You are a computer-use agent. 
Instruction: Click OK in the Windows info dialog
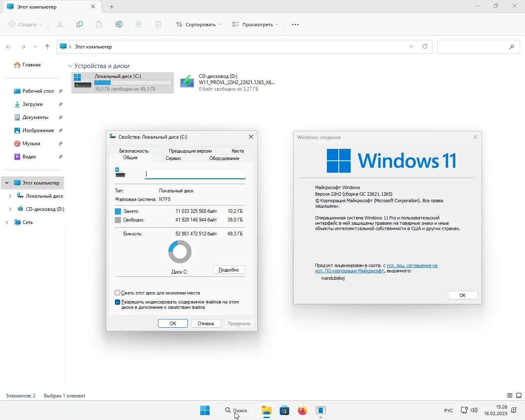pyautogui.click(x=463, y=295)
